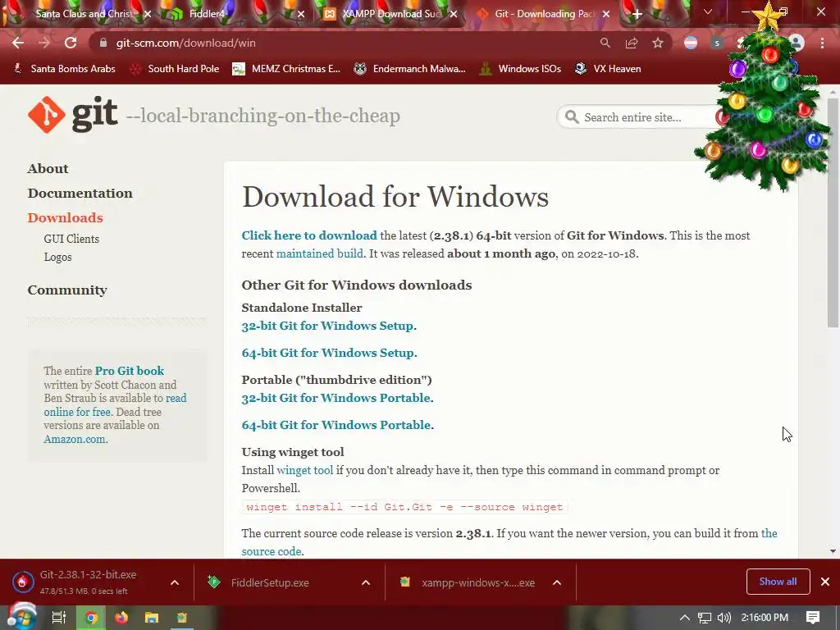
Task: Open the winget tool link
Action: coord(305,470)
